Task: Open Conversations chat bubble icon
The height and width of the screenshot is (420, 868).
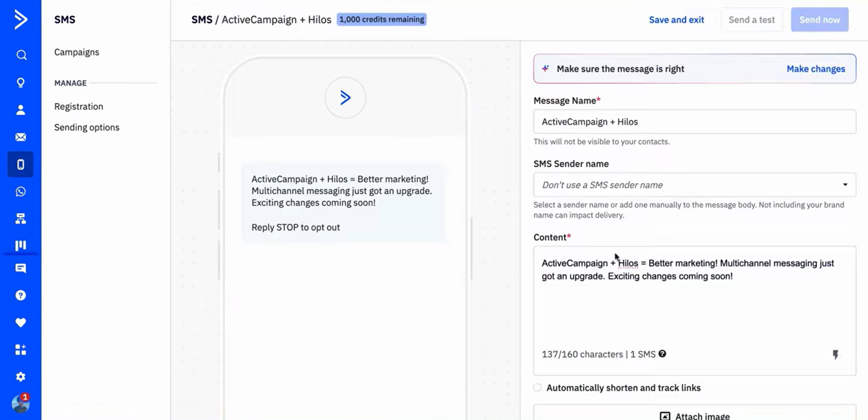Action: coord(21,268)
